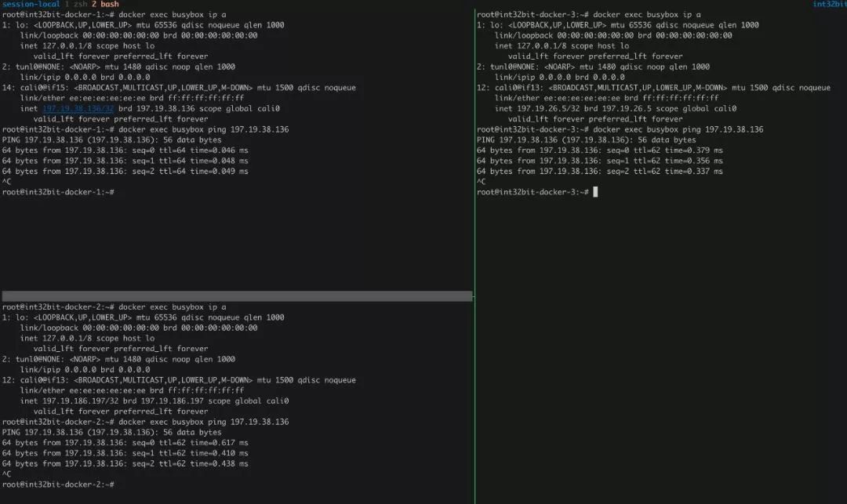Click the ping reply with time=0.048 ms
The height and width of the screenshot is (504, 847).
coord(125,161)
